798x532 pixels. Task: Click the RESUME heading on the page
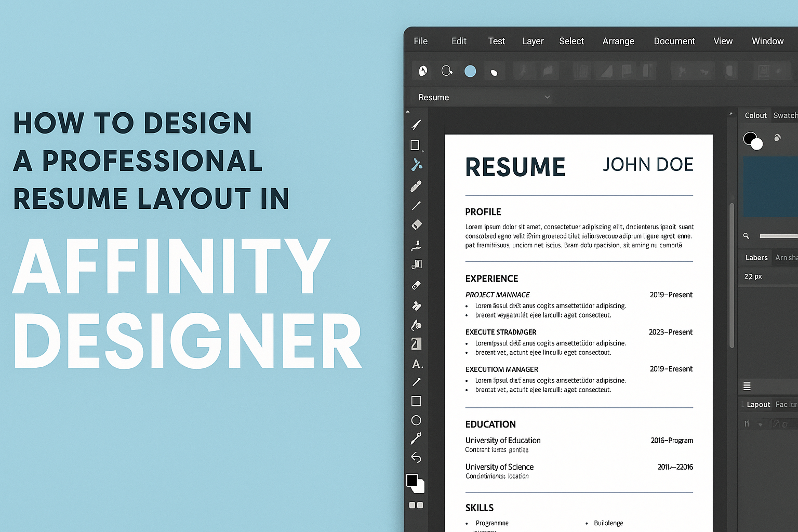coord(515,167)
